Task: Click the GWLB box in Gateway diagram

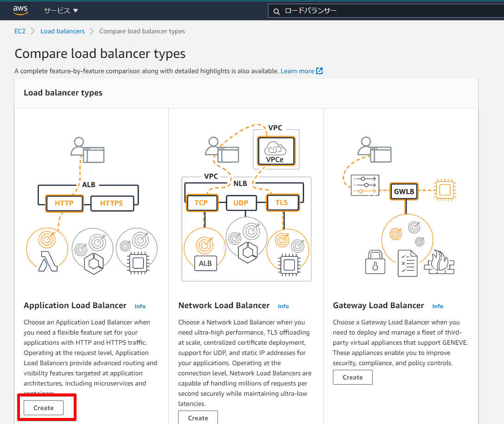Action: tap(404, 191)
